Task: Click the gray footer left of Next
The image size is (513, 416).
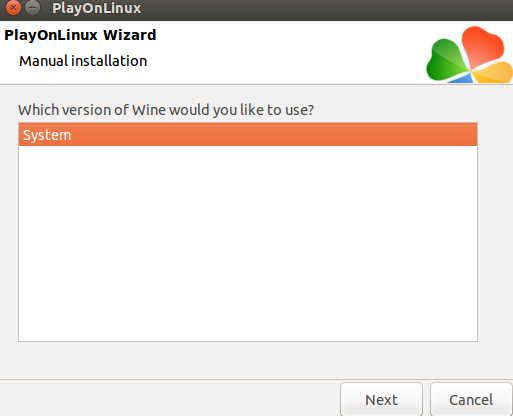Action: 170,398
